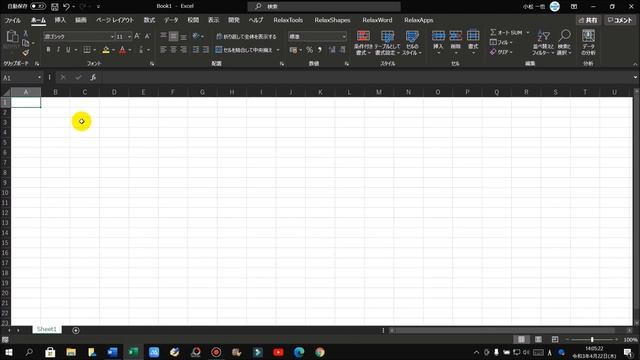
Task: Toggle underline formatting
Action: (x=68, y=50)
